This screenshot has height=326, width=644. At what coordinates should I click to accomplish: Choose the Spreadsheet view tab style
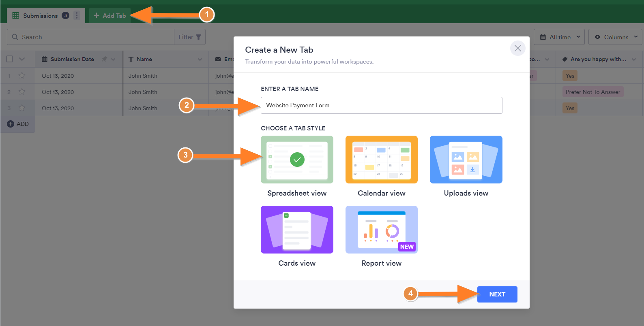[x=297, y=160]
